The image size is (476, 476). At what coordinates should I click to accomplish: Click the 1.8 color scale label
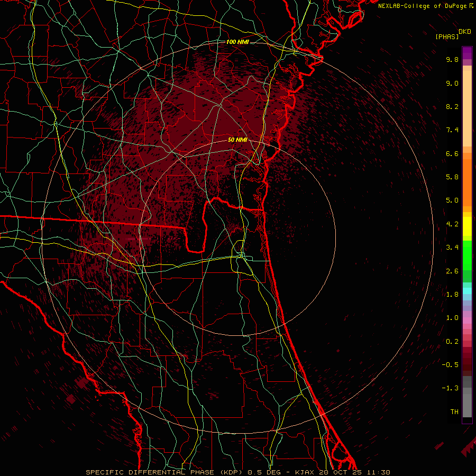click(x=452, y=295)
